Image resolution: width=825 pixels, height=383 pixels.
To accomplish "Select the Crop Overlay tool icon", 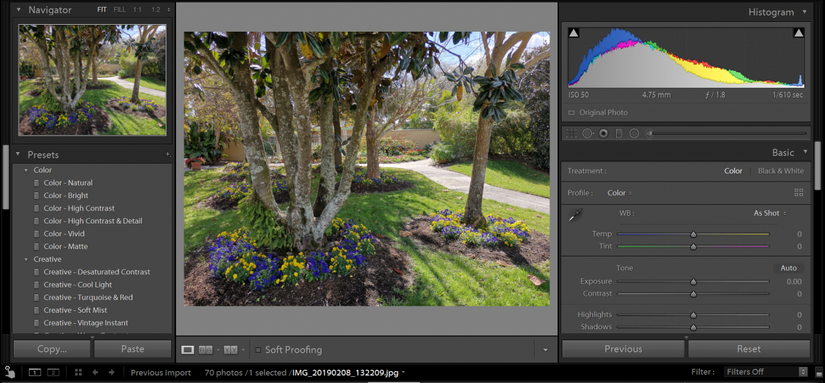I will tap(571, 134).
